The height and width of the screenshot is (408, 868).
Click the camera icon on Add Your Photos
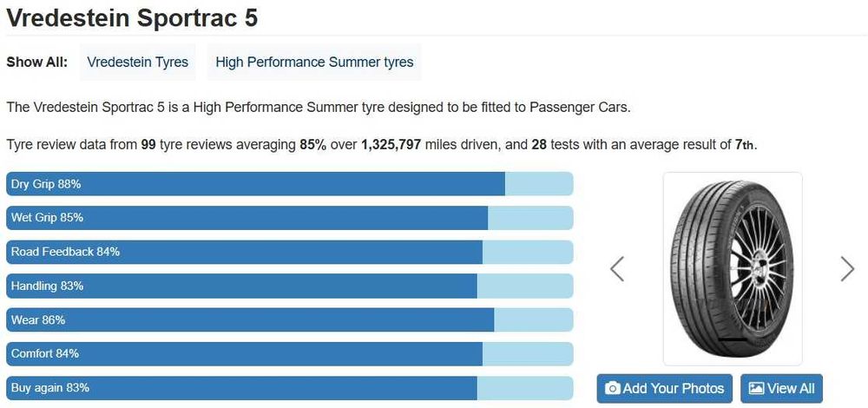click(x=612, y=388)
